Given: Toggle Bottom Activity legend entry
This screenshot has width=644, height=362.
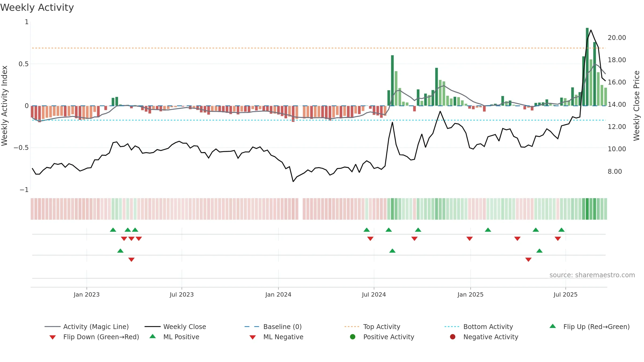Looking at the screenshot, I should click(x=479, y=327).
